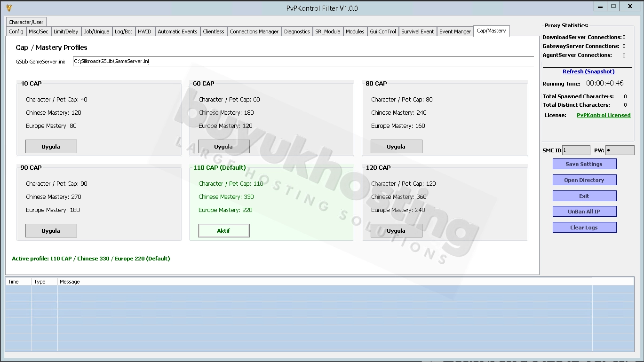Focus the GSLib GameServer.ini path field
644x362 pixels.
point(303,61)
